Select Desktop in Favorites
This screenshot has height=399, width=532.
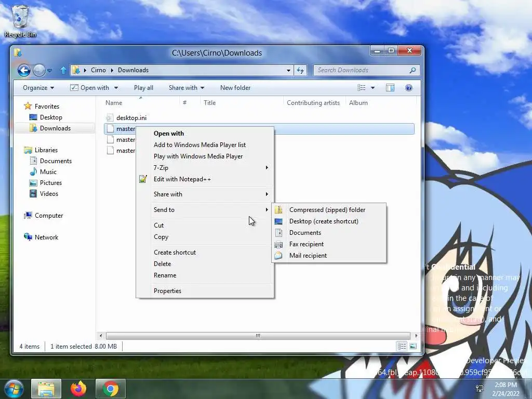(x=51, y=117)
